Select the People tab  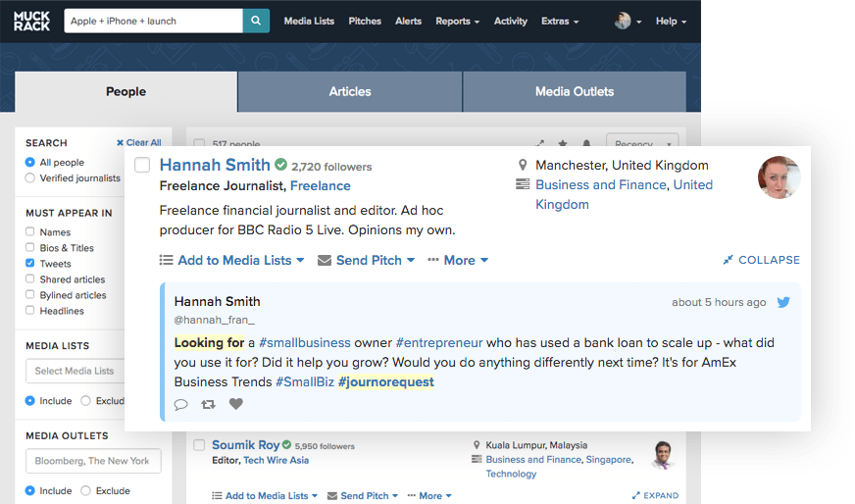coord(126,91)
